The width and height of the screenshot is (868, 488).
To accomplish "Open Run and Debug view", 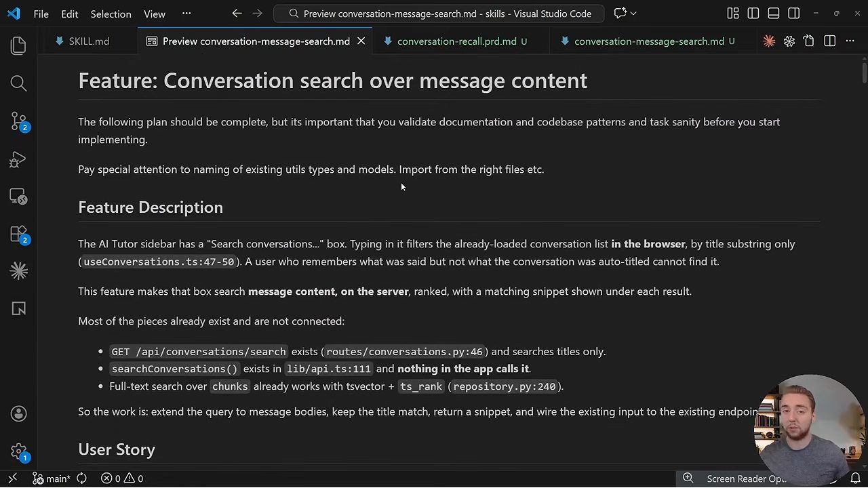I will coord(18,159).
